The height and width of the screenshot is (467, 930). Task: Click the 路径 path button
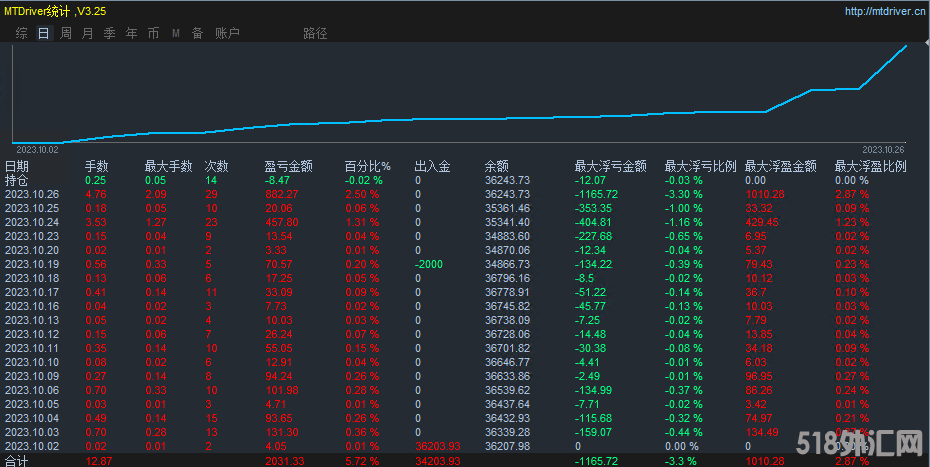click(314, 33)
